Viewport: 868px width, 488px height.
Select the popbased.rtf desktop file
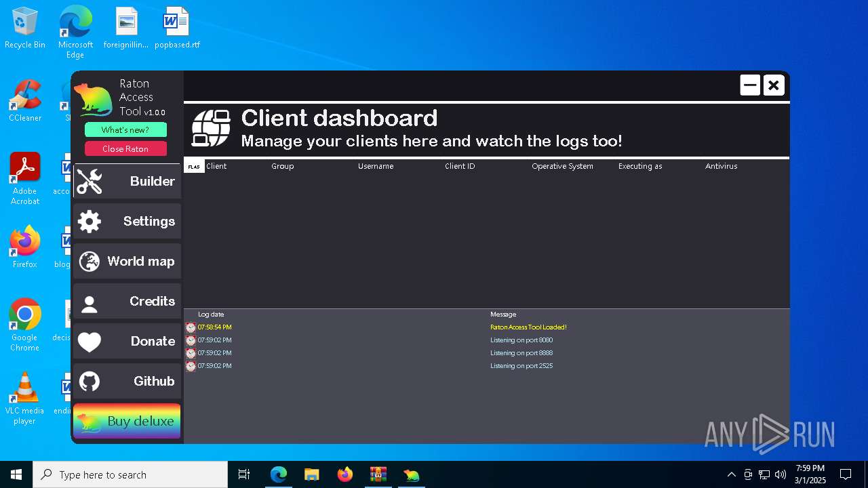177,28
